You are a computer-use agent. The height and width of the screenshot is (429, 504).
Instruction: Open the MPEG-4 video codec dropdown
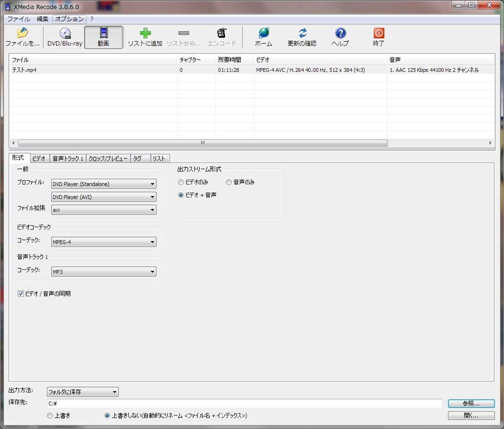(x=103, y=242)
